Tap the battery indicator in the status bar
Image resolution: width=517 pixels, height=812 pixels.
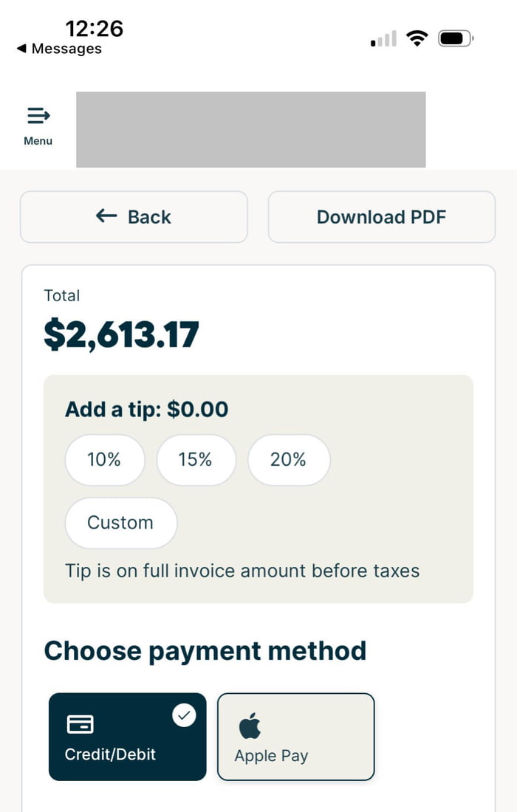(x=453, y=38)
